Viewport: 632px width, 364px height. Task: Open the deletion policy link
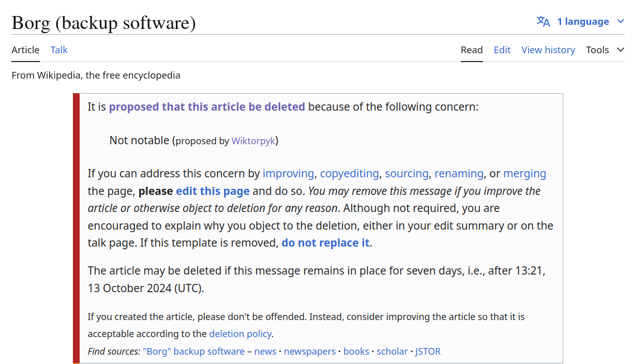pyautogui.click(x=240, y=334)
